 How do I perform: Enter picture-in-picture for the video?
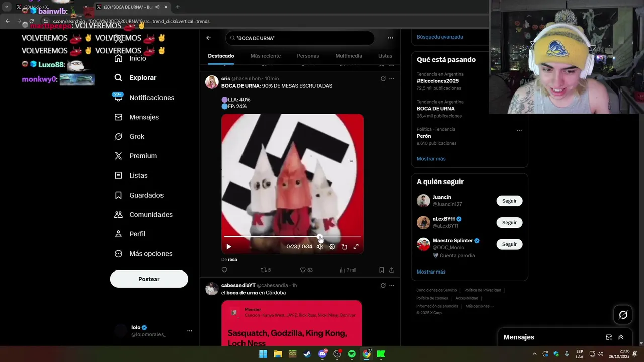coord(344,247)
